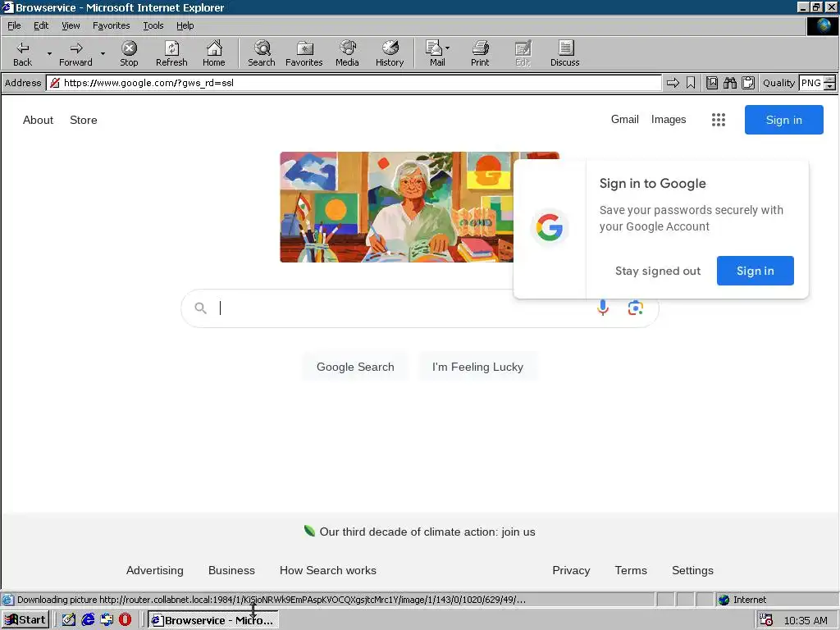Increase Quality with the up spinner arrow

point(829,80)
